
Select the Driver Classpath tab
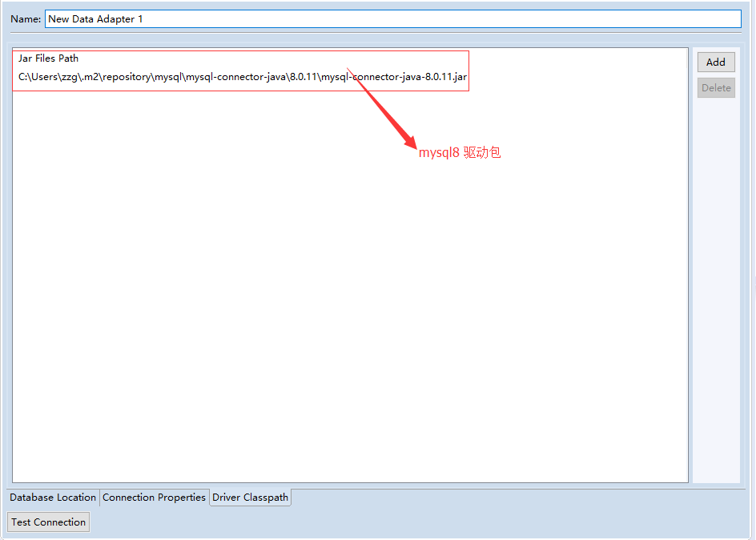250,497
